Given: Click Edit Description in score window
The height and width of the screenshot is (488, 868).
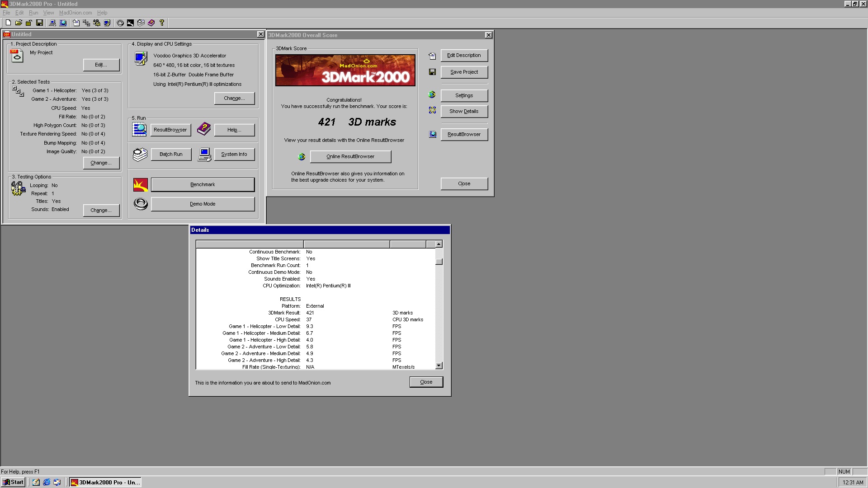Looking at the screenshot, I should [464, 56].
